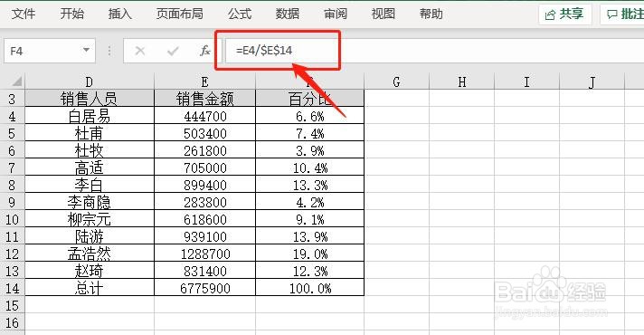Select column J header
The height and width of the screenshot is (335, 644).
coord(592,81)
